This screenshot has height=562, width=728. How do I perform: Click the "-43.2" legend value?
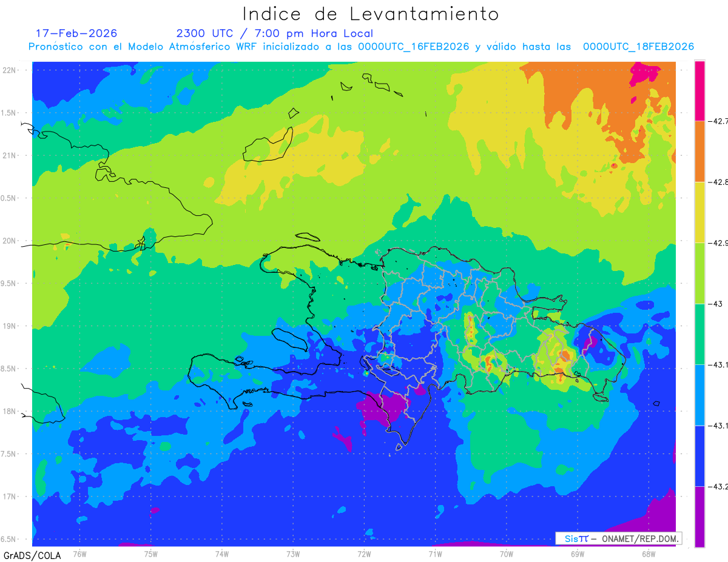pyautogui.click(x=719, y=487)
